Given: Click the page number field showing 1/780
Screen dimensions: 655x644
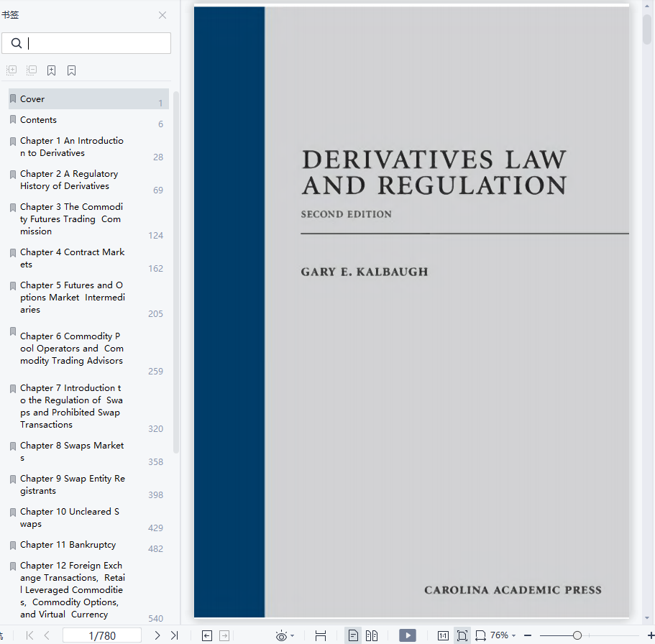Looking at the screenshot, I should tap(102, 635).
